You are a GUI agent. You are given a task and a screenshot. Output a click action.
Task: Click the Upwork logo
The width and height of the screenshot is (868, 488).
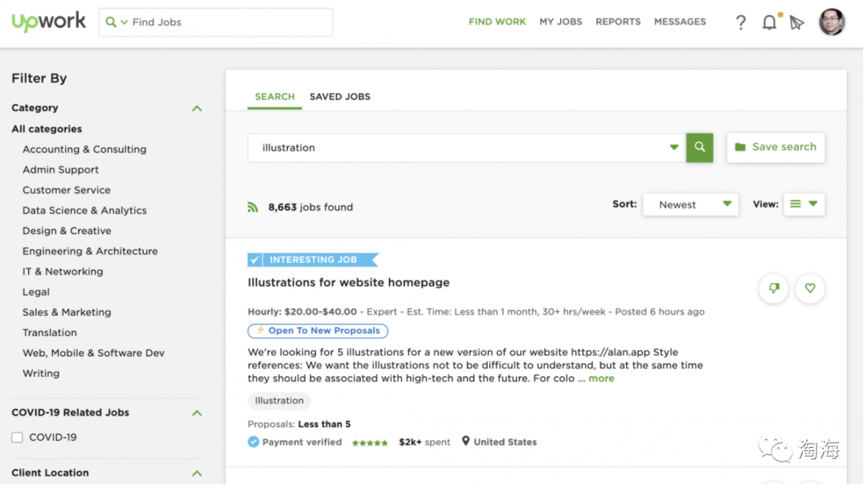click(x=49, y=22)
